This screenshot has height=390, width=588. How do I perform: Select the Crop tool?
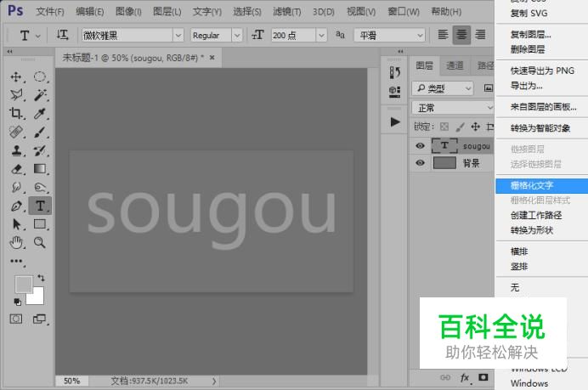coord(16,113)
